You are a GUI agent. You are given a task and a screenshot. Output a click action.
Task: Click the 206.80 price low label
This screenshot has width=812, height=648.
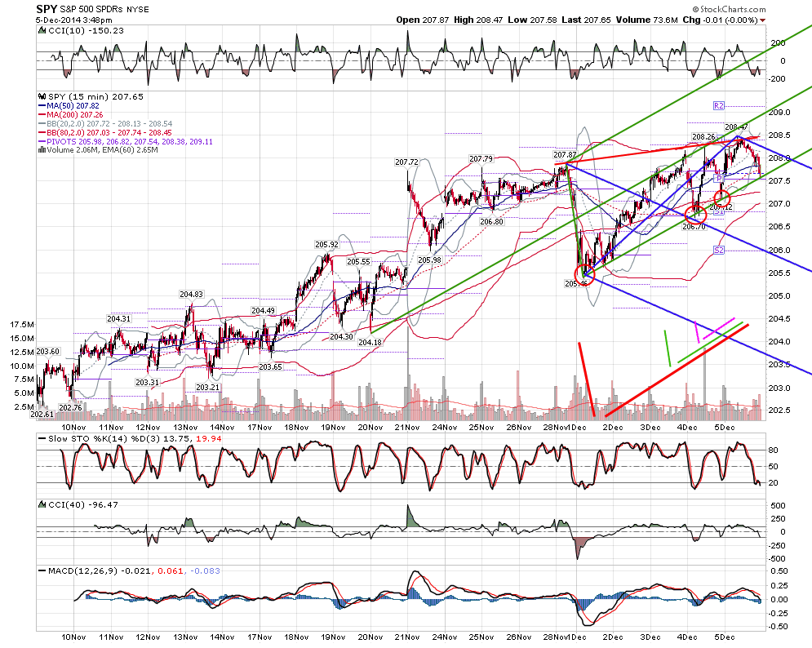coord(491,222)
